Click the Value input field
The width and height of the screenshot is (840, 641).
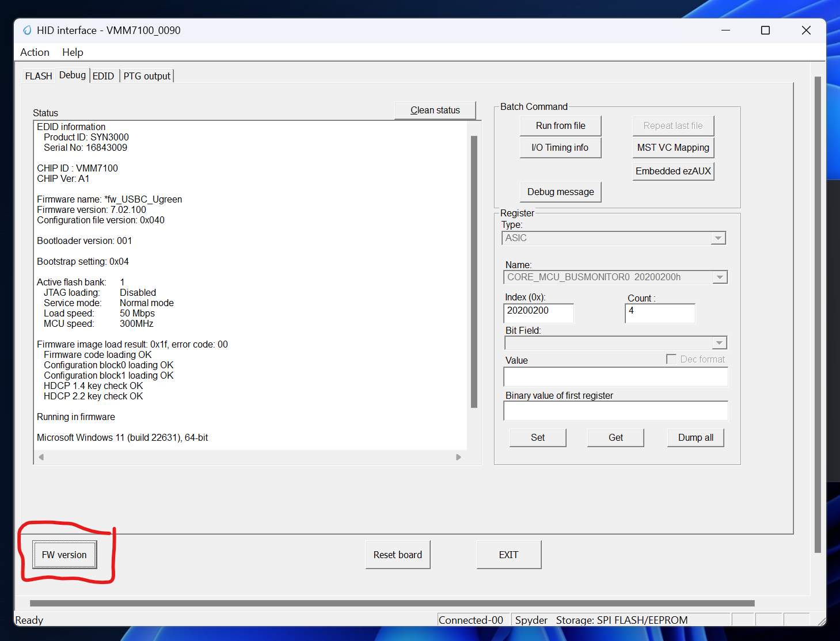[615, 377]
